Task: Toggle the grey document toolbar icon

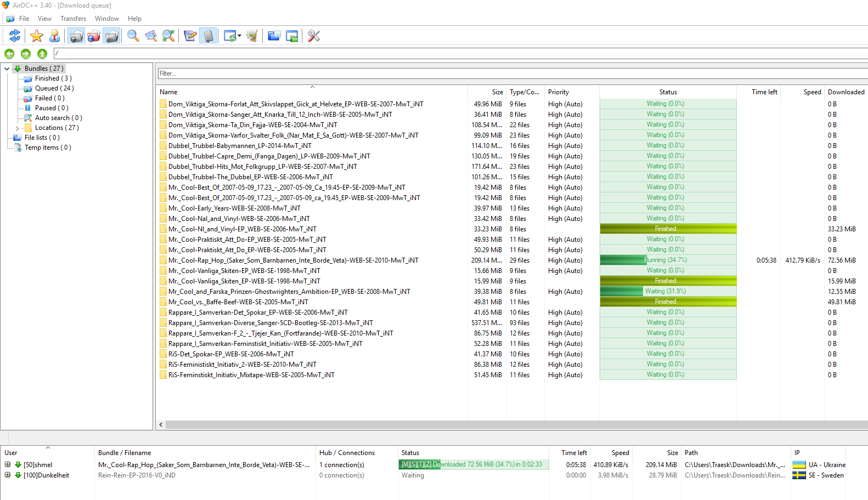Action: click(208, 36)
